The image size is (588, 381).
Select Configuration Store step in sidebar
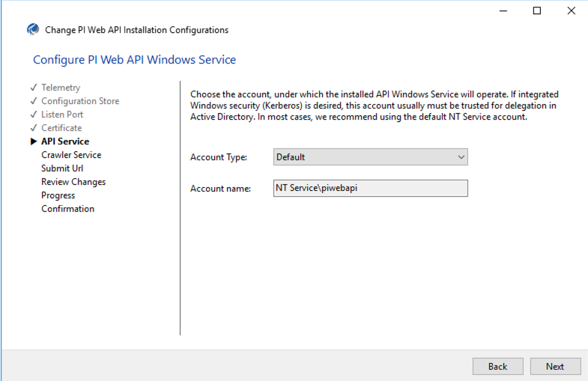click(x=80, y=101)
